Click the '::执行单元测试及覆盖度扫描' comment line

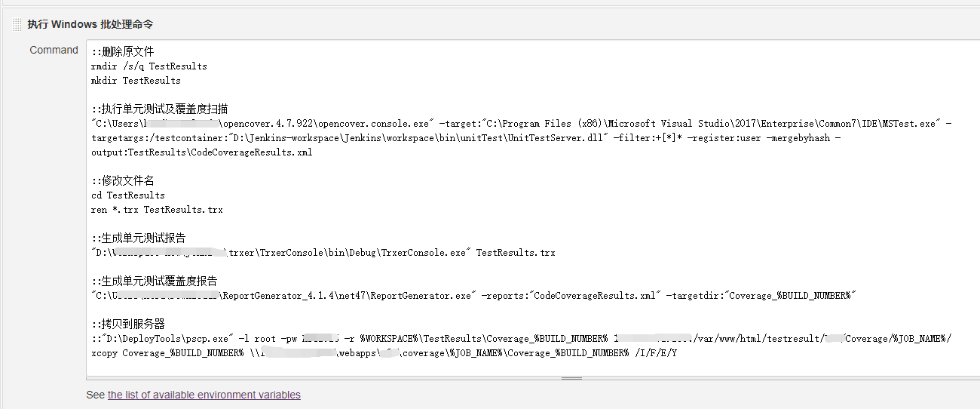coord(159,109)
